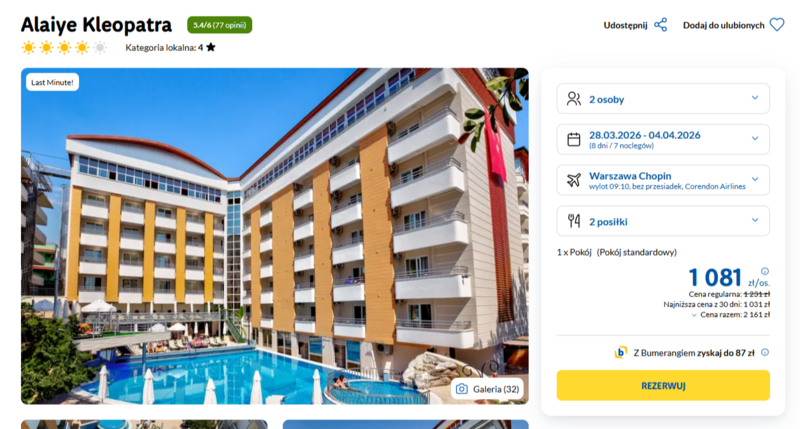Viewport: 800px width, 429px height.
Task: Expand the 2 osoby guests dropdown
Action: click(663, 98)
